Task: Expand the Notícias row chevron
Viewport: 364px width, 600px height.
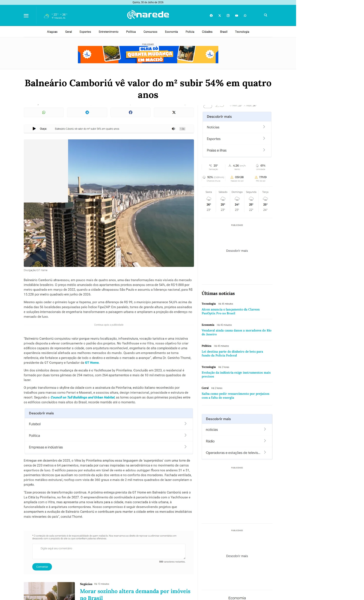Action: (264, 127)
